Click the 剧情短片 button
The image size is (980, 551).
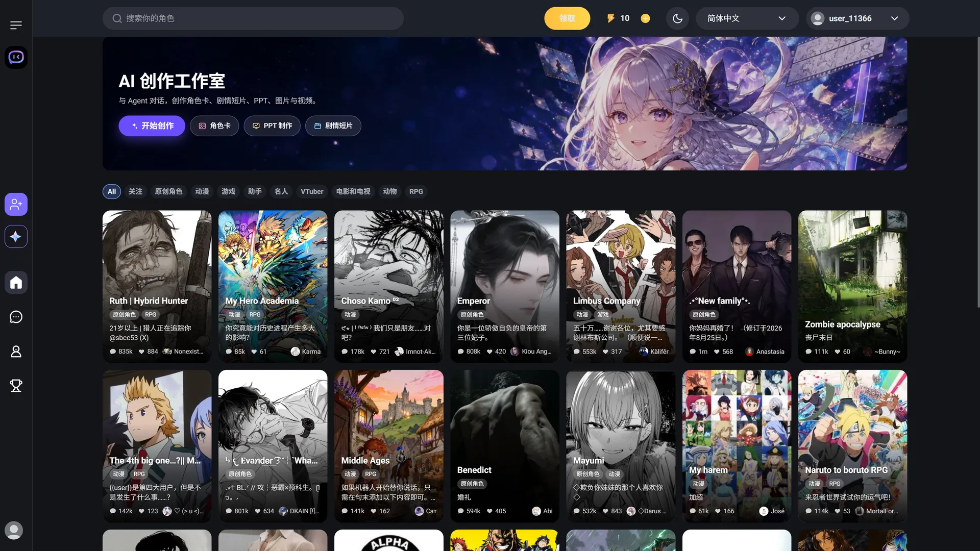(x=333, y=126)
